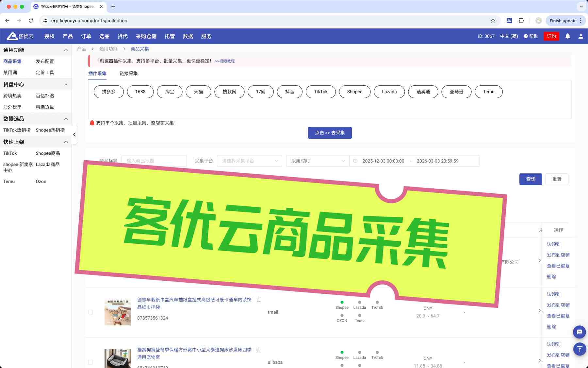Open the browser extensions puzzle icon
588x368 pixels.
pos(521,21)
